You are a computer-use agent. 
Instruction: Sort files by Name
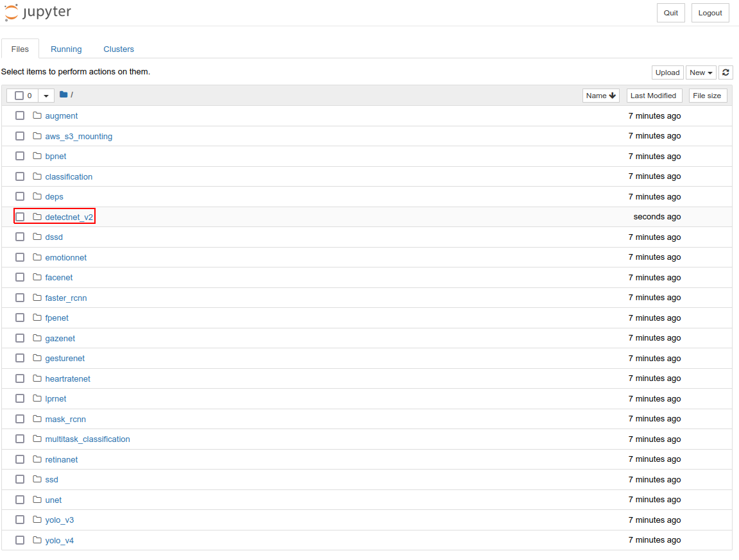pos(601,96)
